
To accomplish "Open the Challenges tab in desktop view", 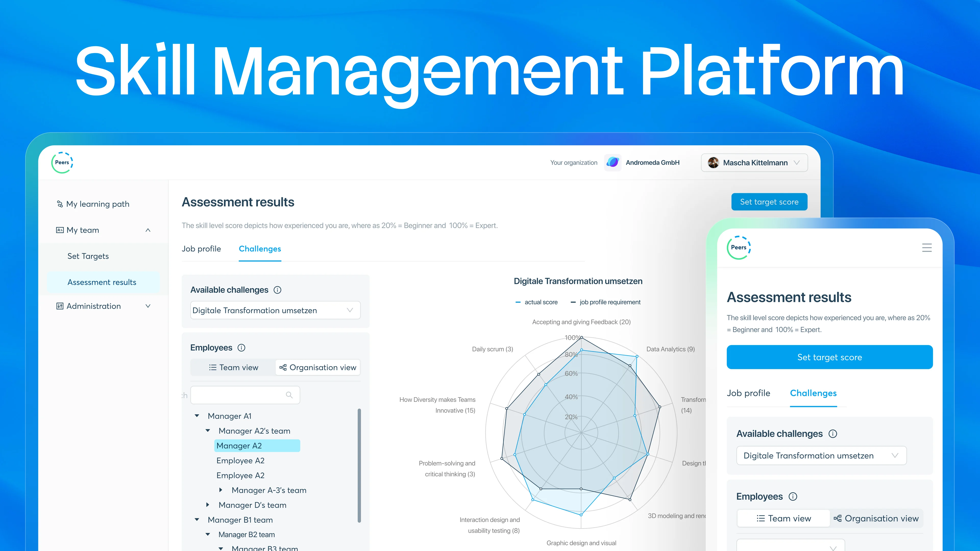I will [x=260, y=249].
